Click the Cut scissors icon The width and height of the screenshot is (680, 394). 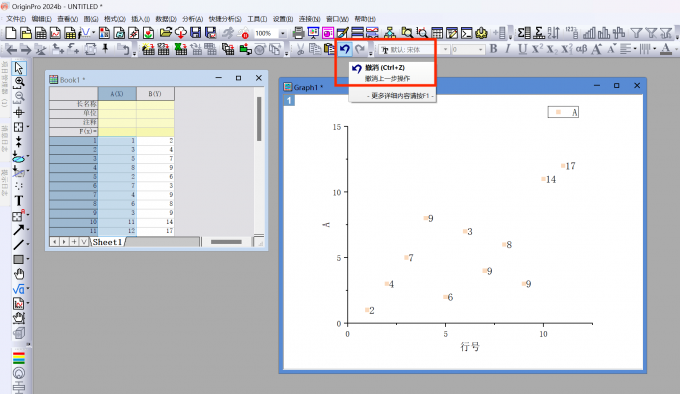coord(300,49)
